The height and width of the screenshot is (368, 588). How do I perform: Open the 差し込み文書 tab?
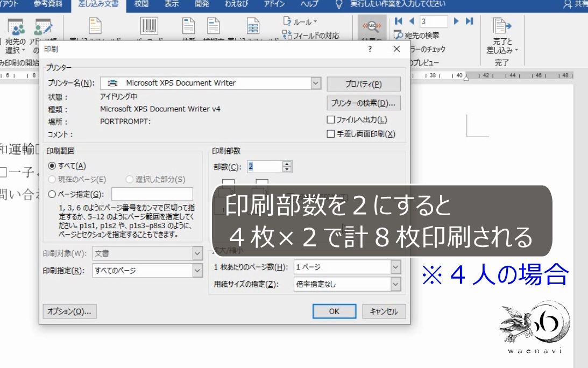(x=98, y=4)
